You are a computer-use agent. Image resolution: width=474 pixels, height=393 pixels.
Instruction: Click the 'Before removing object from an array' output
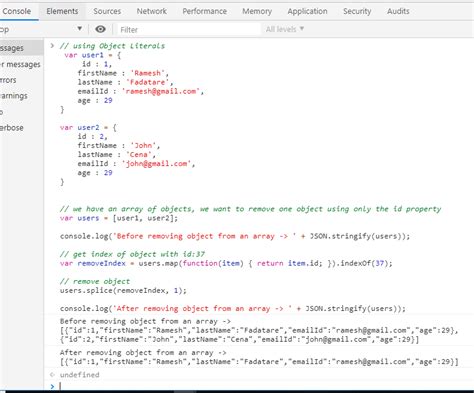coord(259,330)
